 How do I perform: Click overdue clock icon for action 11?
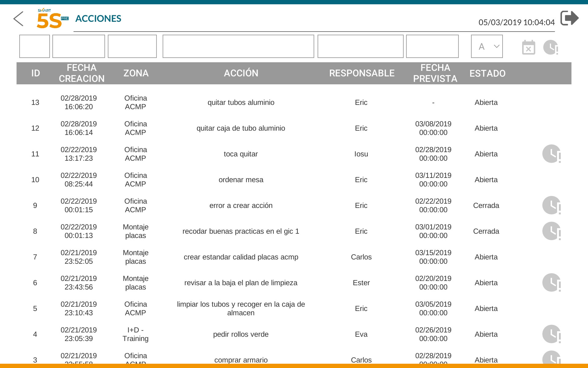pos(551,154)
